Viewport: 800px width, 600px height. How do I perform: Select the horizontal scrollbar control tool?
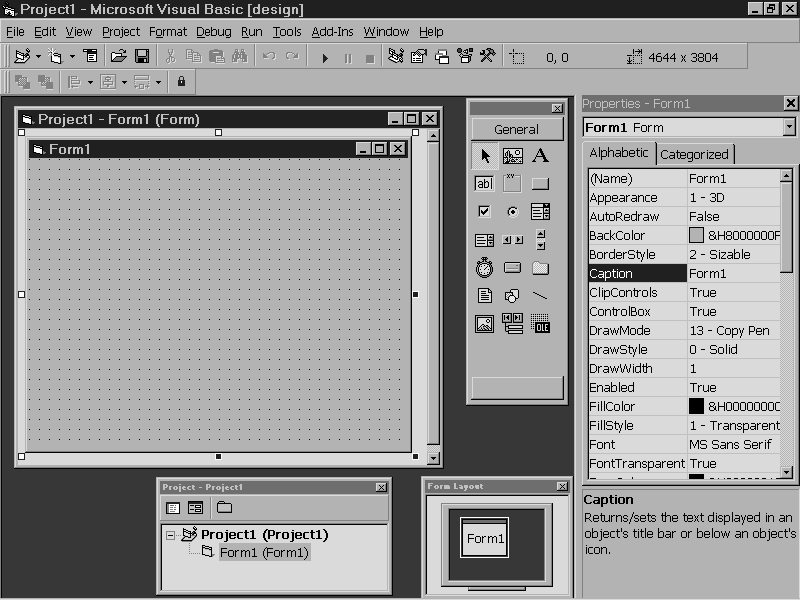click(512, 240)
